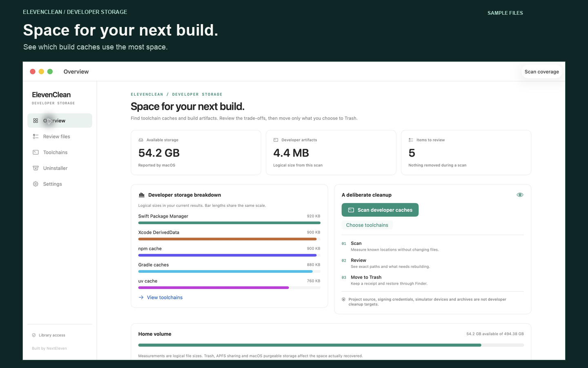
Task: Select the Uninstaller sidebar entry
Action: [60, 168]
